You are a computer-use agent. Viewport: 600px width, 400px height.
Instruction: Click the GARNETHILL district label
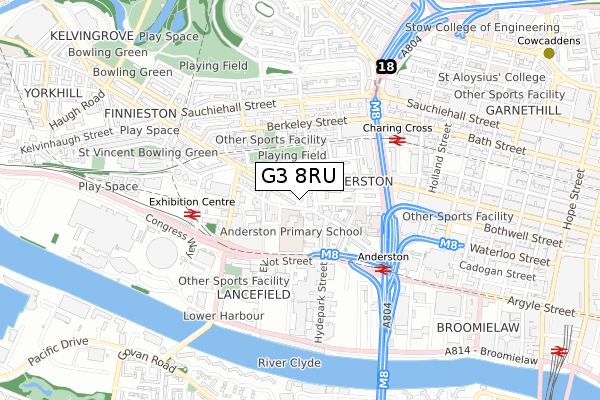pyautogui.click(x=523, y=110)
